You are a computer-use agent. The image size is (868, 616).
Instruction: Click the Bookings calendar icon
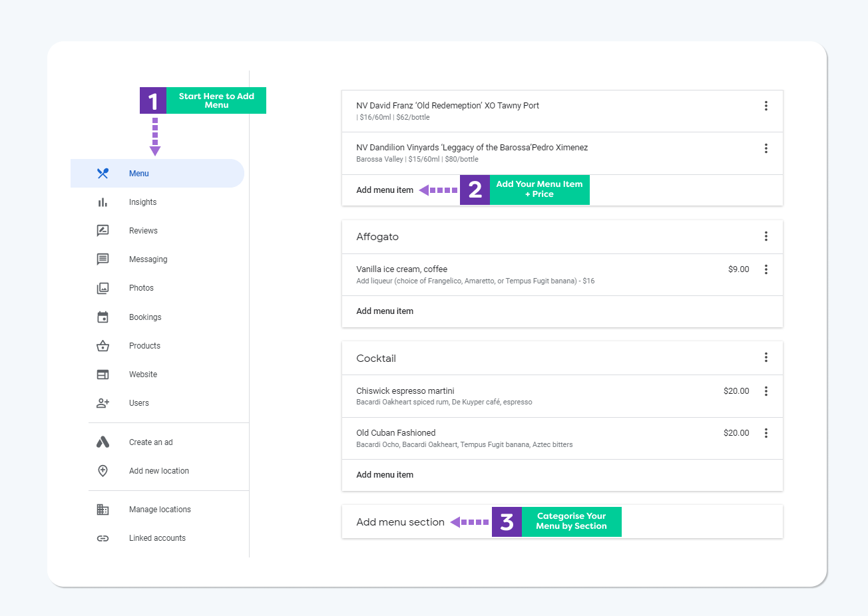103,317
